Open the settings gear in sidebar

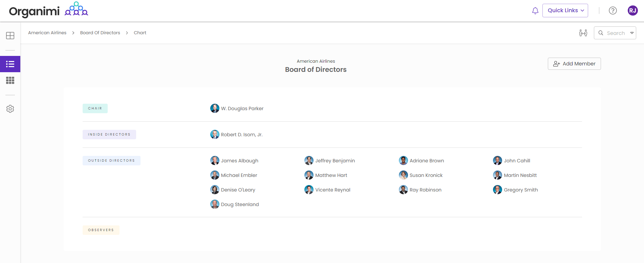[10, 109]
